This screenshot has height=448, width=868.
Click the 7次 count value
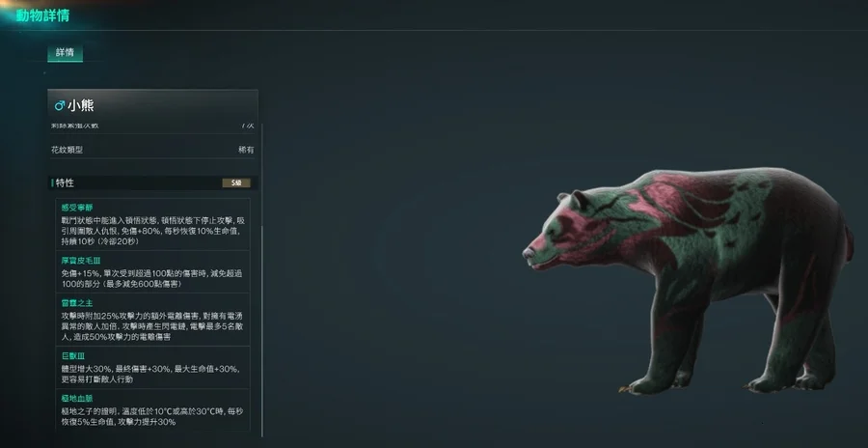click(x=248, y=126)
